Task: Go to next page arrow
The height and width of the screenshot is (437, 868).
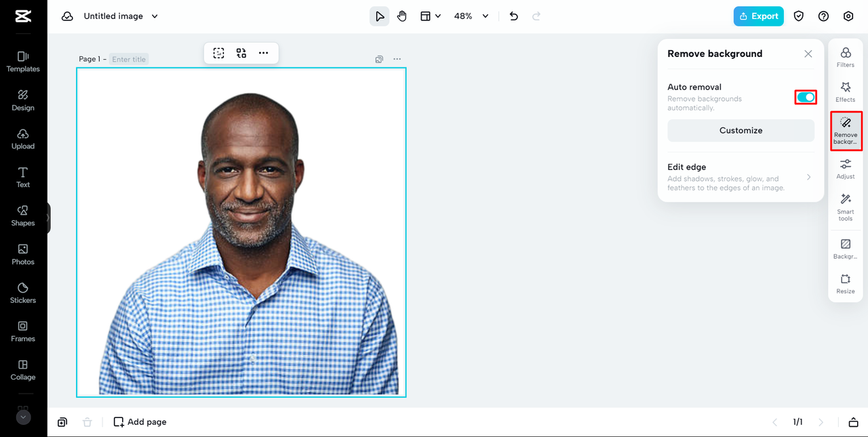Action: tap(821, 422)
